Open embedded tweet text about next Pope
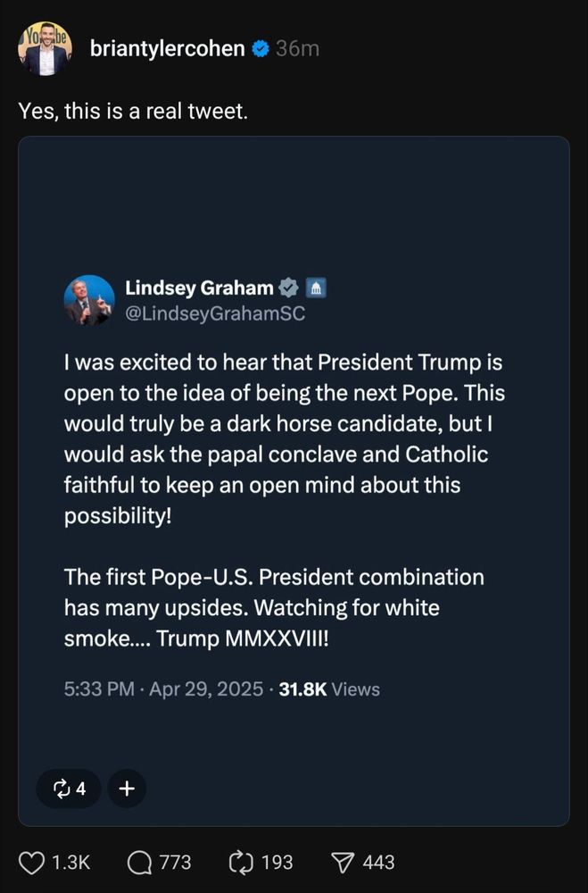588x893 pixels. coord(284,500)
